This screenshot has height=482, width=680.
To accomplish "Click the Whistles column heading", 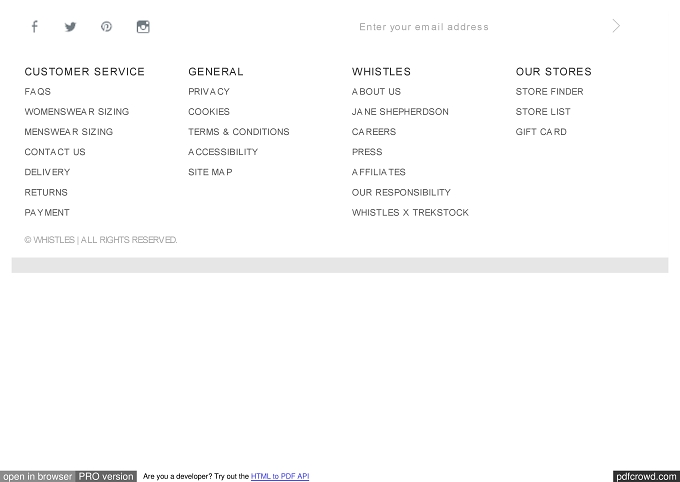I will (x=381, y=72).
